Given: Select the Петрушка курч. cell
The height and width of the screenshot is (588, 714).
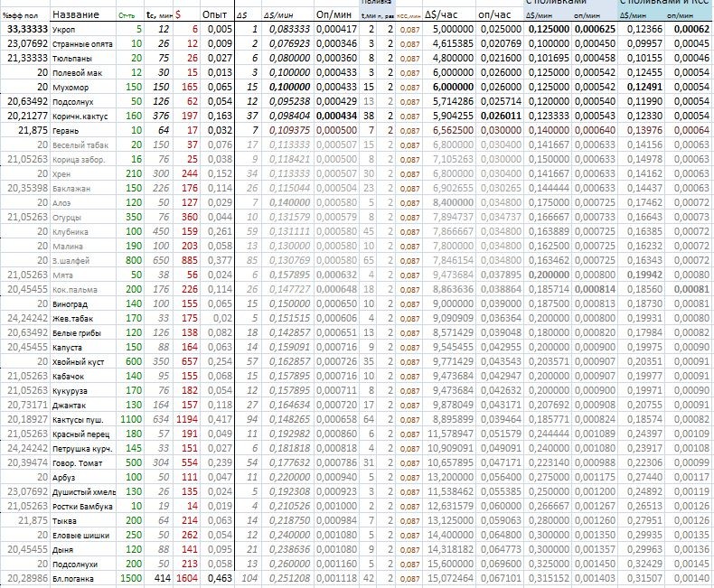Looking at the screenshot, I should click(x=82, y=449).
